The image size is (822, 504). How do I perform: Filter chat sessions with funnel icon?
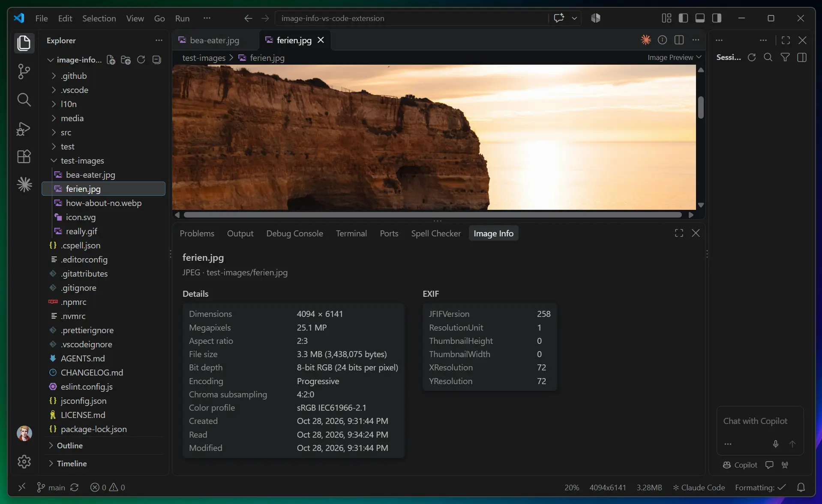[x=785, y=57]
